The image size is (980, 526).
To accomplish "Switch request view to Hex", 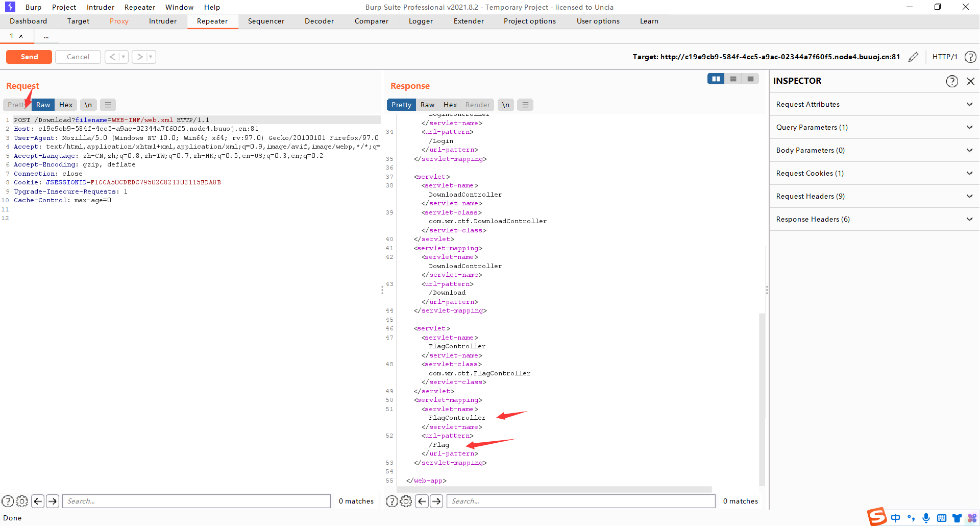I will coord(66,105).
